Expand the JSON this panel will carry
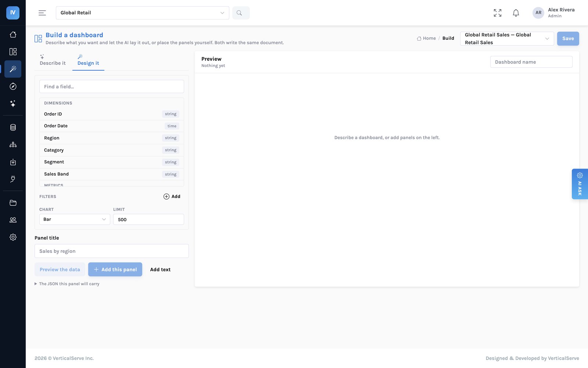Image resolution: width=588 pixels, height=368 pixels. 67,284
